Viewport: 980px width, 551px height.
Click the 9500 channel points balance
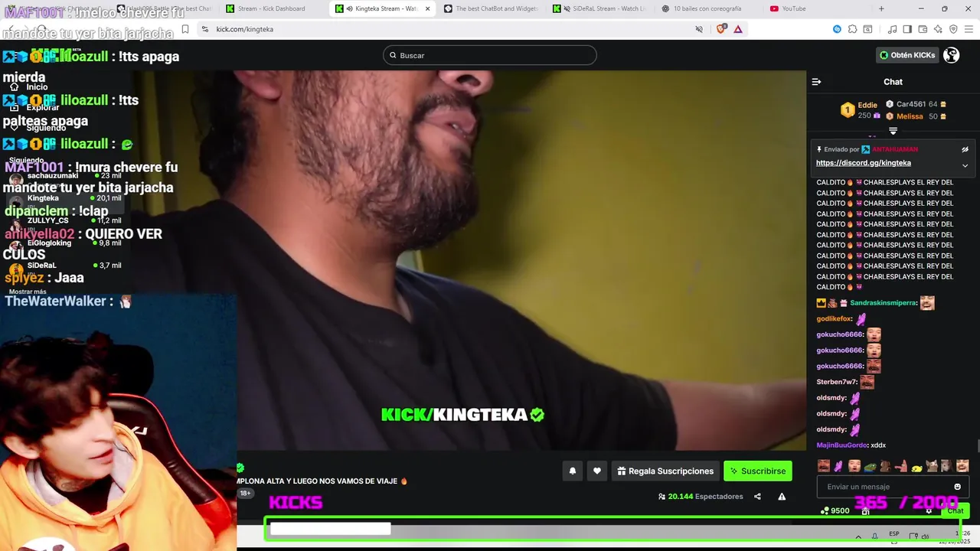click(835, 510)
